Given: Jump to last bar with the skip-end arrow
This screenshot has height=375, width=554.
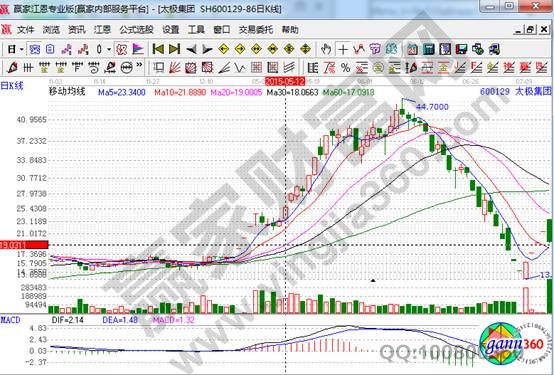Looking at the screenshot, I should [174, 49].
